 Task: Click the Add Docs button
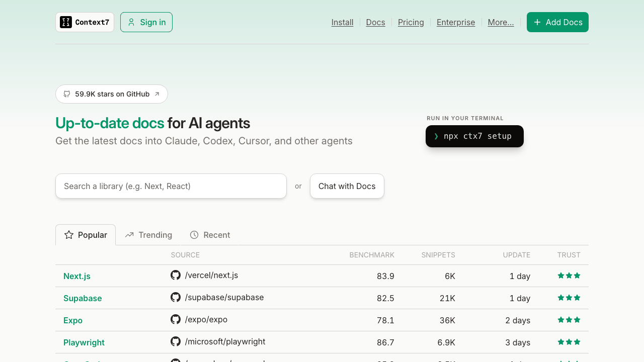557,22
